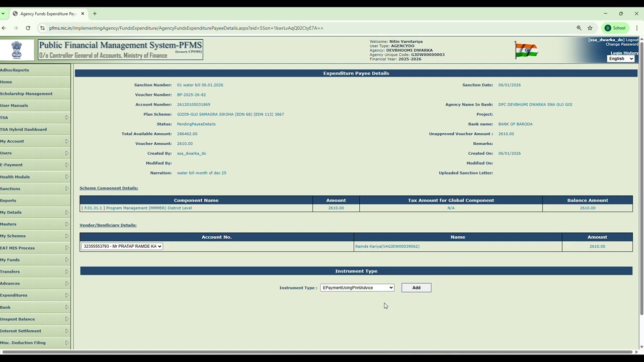This screenshot has height=362, width=644.
Task: Bookmark this page with star icon
Action: [590, 28]
